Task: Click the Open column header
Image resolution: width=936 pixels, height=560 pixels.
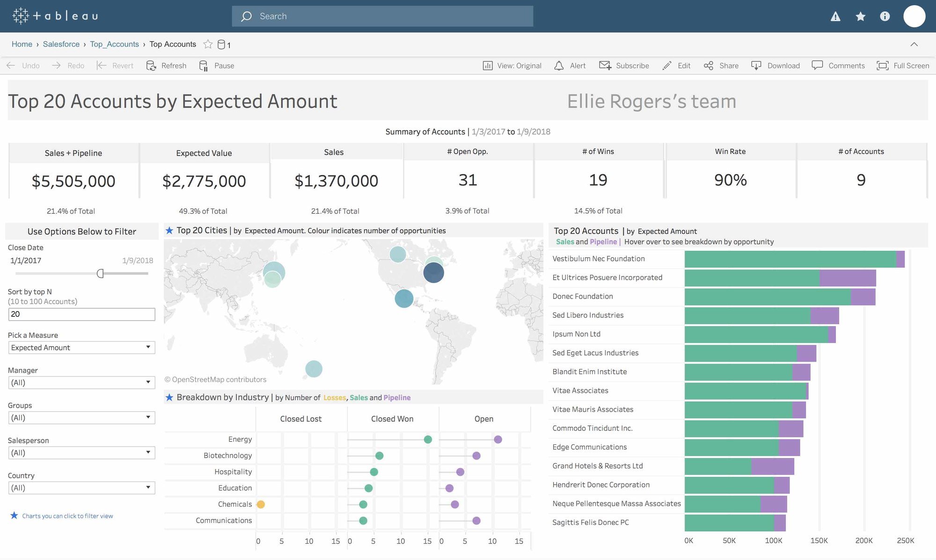Action: [484, 419]
